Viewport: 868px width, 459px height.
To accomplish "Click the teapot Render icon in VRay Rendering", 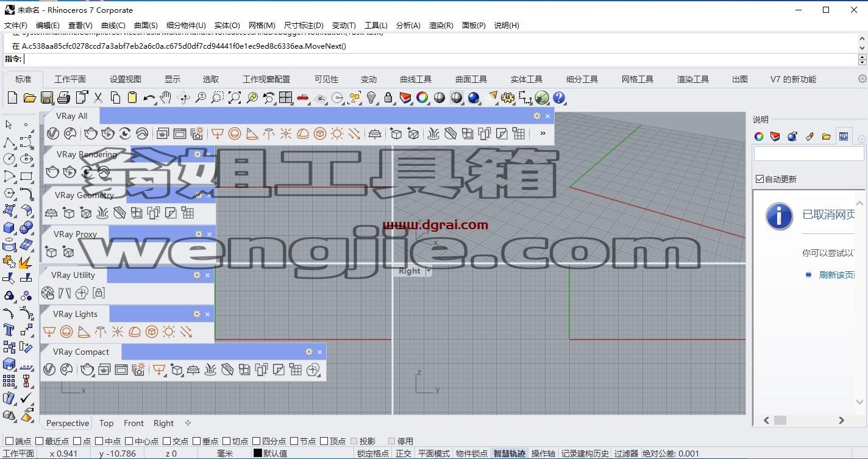I will coord(52,173).
